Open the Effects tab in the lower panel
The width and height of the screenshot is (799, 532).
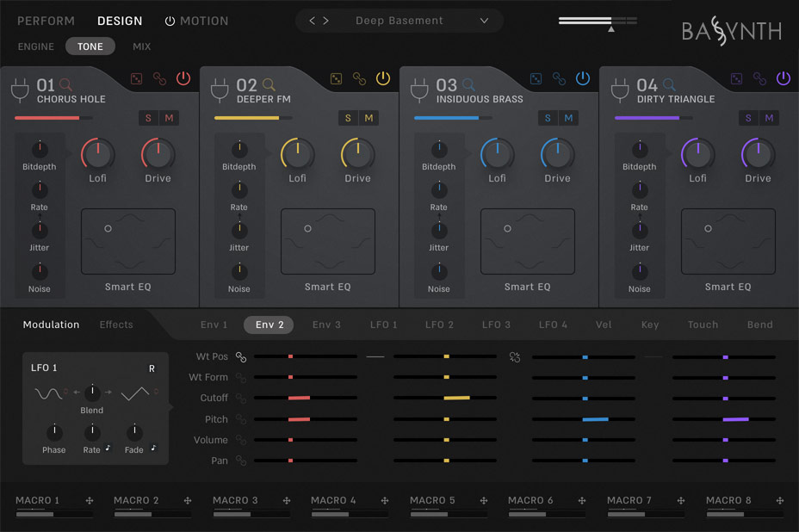coord(116,325)
